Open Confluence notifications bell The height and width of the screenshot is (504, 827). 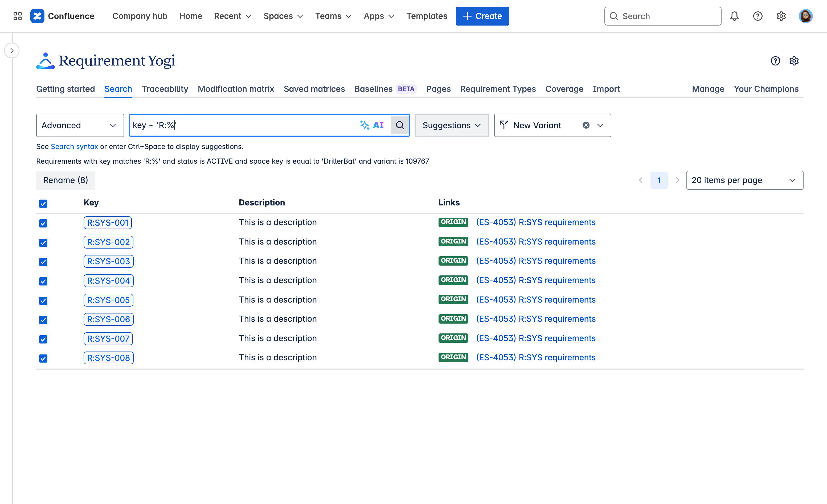[x=734, y=16]
